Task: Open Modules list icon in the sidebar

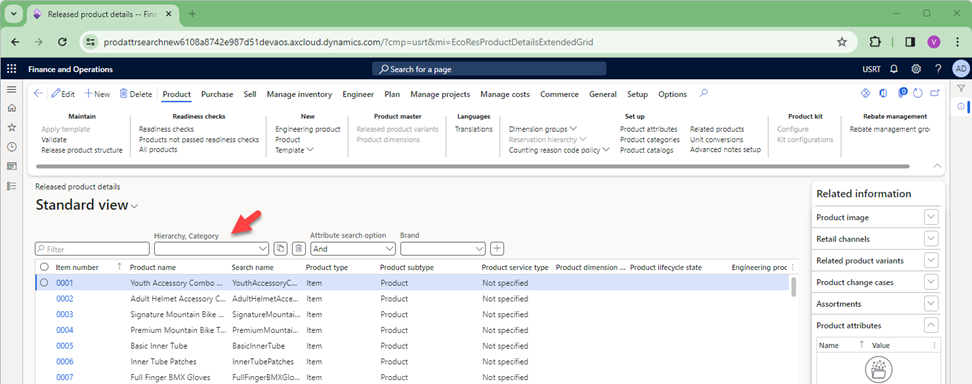Action: [11, 186]
